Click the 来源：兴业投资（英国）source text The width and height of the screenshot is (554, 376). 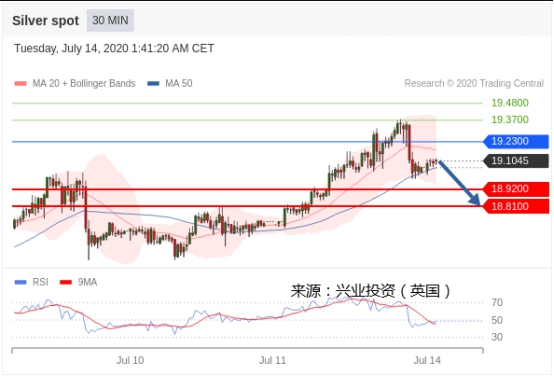point(371,291)
